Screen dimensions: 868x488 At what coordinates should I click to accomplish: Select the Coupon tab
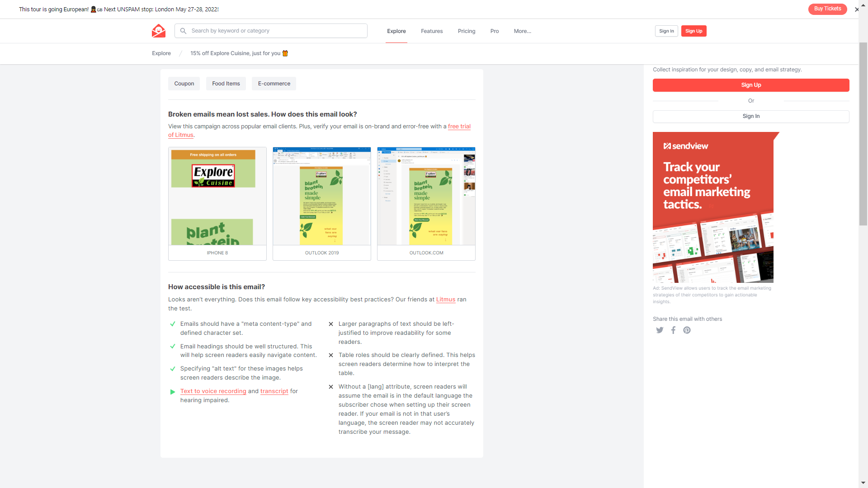point(184,83)
